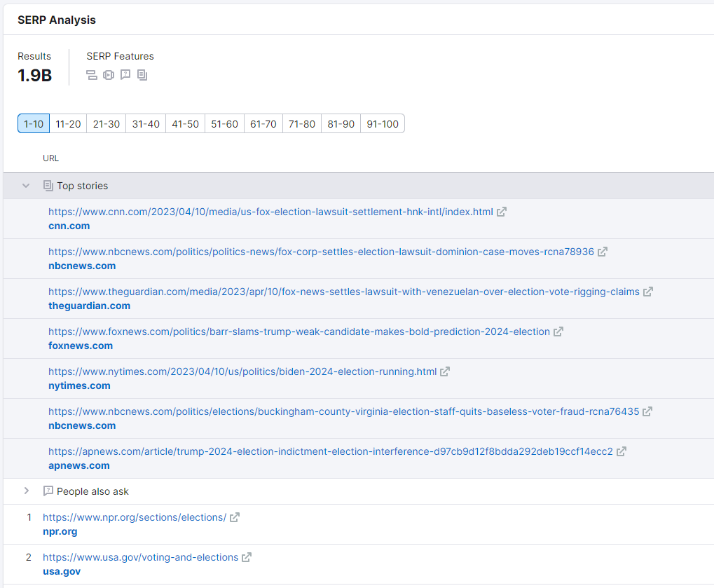Switch to the 31-40 results tab

146,124
